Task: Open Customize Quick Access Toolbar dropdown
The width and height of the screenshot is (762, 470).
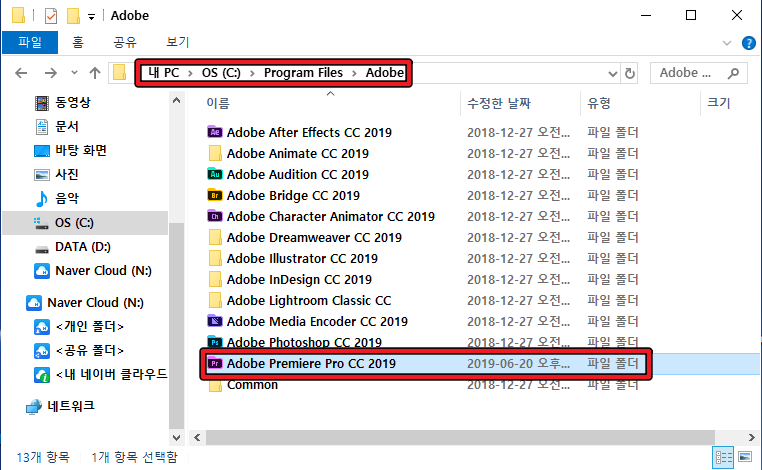Action: (x=91, y=17)
